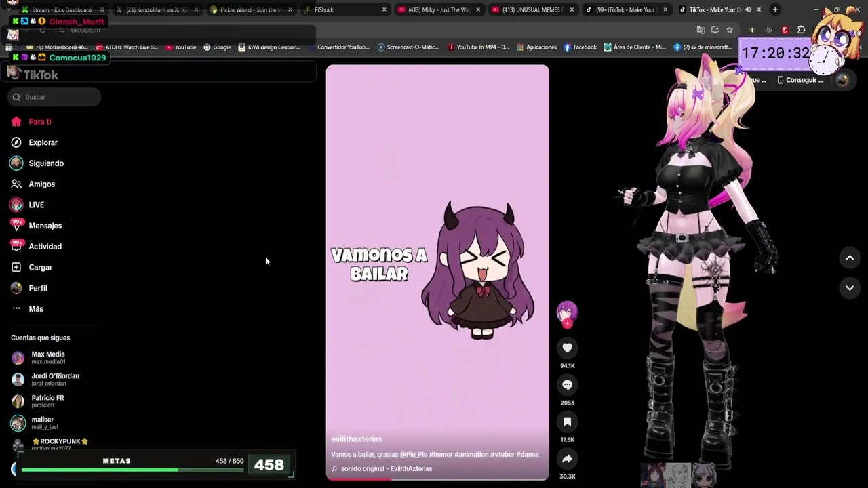The image size is (868, 488).
Task: Click the #animation hashtag
Action: click(x=471, y=455)
